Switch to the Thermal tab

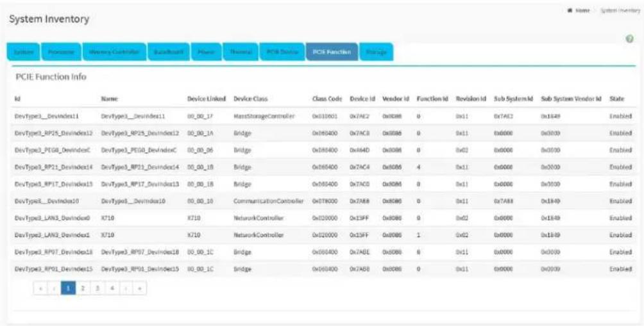tap(241, 52)
